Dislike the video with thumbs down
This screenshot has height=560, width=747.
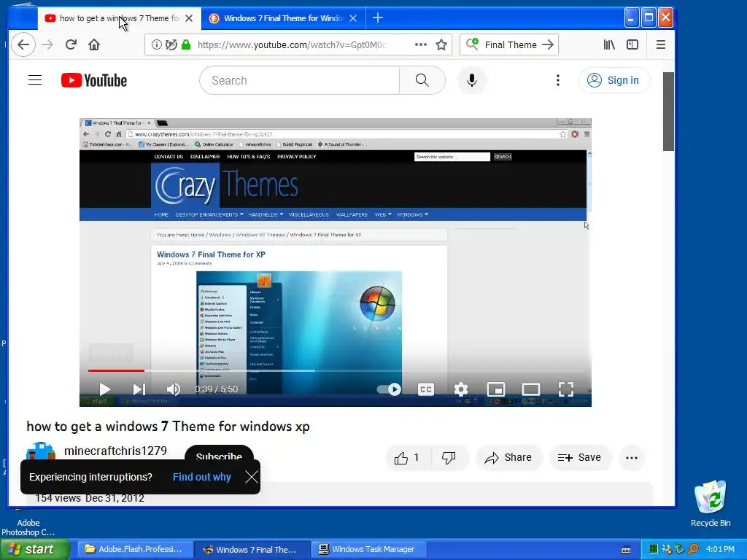pos(449,458)
